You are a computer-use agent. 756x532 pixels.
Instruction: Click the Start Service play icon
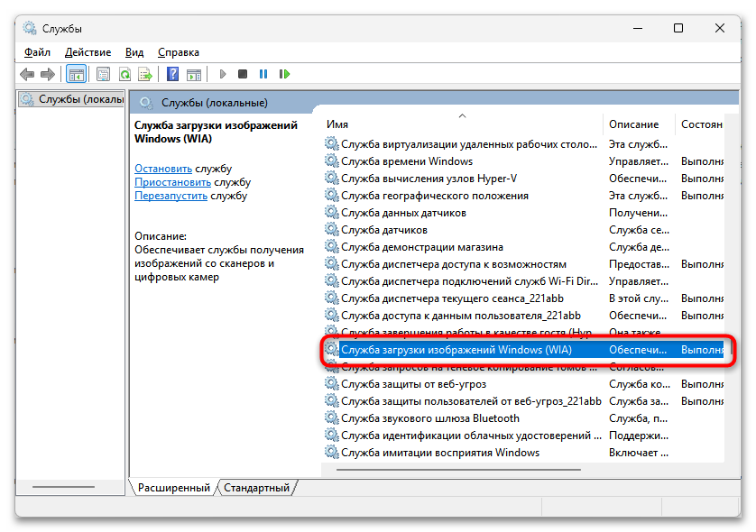click(x=222, y=74)
